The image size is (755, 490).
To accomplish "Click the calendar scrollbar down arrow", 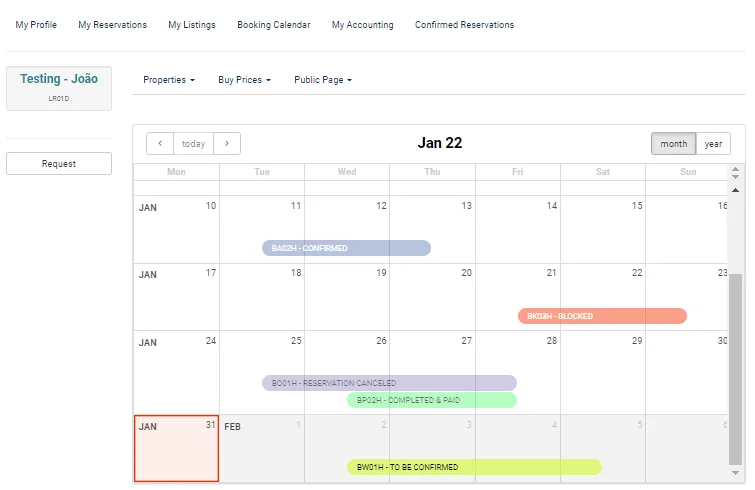I will (735, 473).
